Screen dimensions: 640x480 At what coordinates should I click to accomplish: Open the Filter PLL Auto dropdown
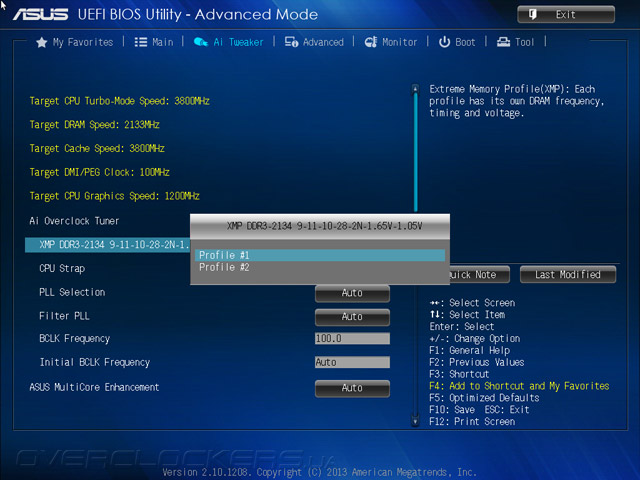click(352, 317)
